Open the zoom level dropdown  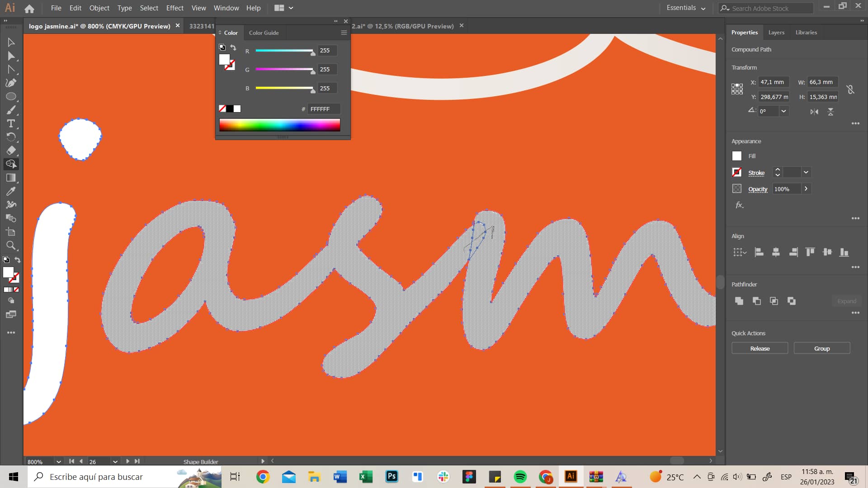click(58, 461)
